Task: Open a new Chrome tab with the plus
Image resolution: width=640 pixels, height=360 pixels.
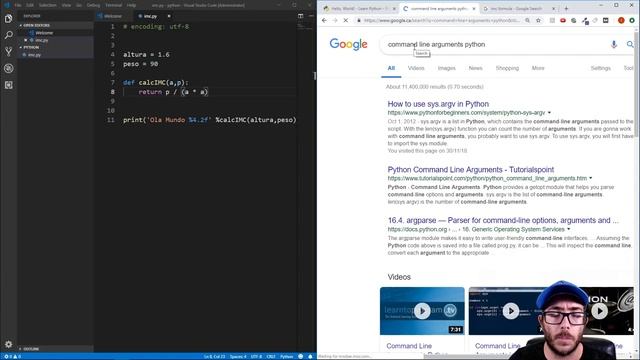Action: point(566,8)
